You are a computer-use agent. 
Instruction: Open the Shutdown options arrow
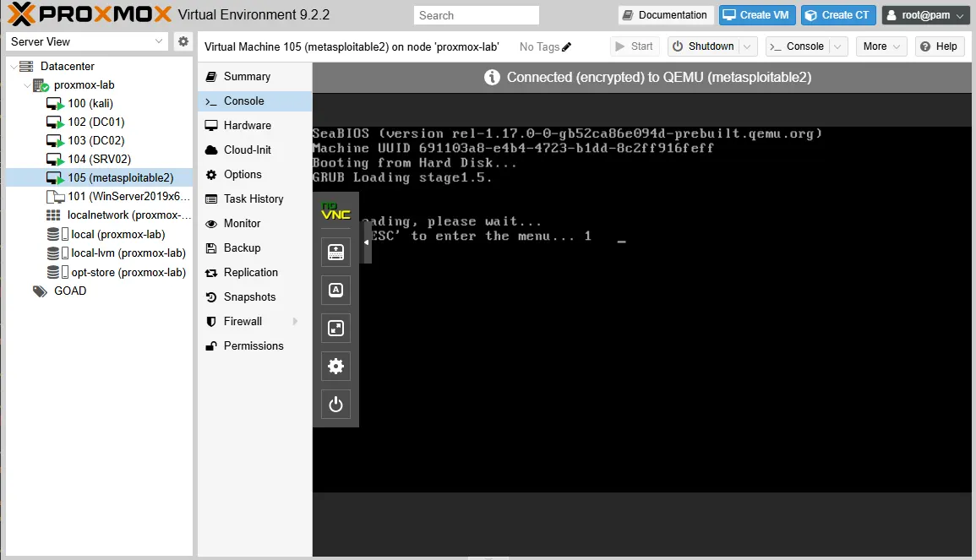(748, 46)
